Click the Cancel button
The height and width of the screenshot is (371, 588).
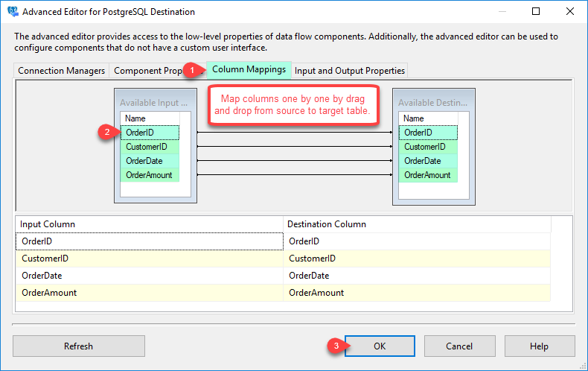pyautogui.click(x=459, y=346)
